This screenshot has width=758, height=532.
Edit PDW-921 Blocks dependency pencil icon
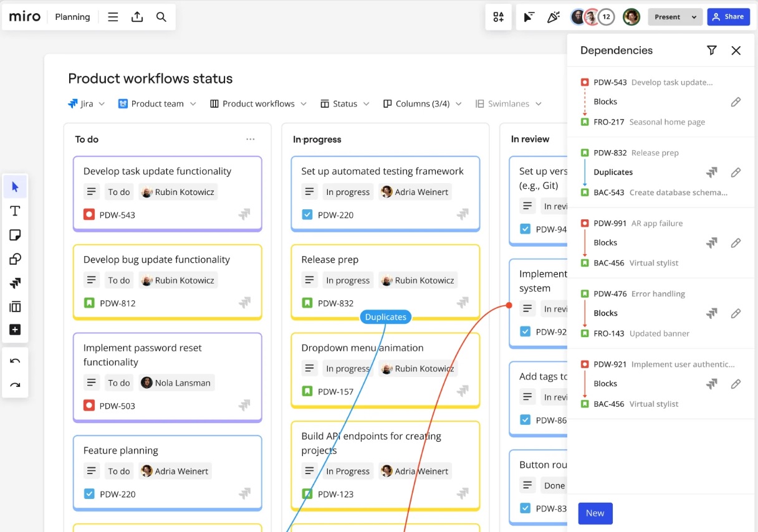pyautogui.click(x=736, y=383)
